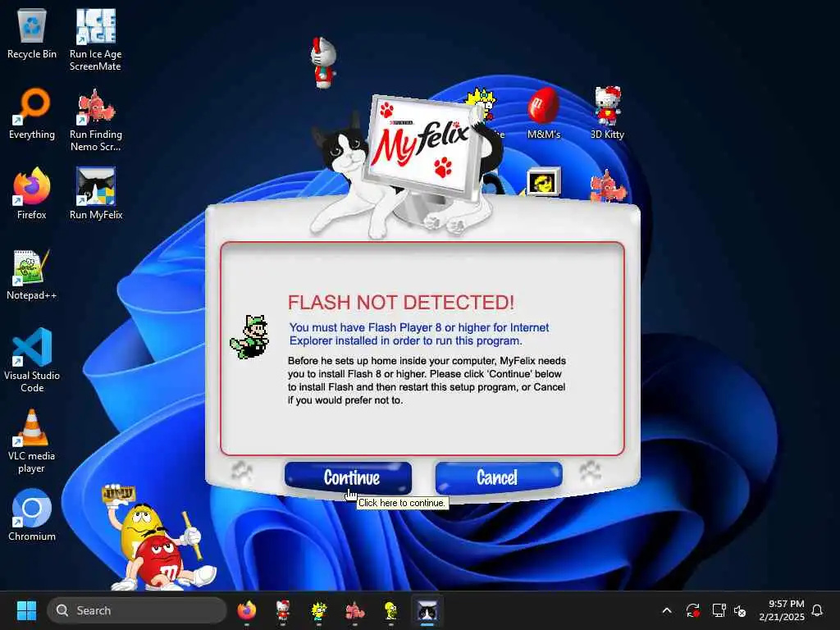The width and height of the screenshot is (840, 630).
Task: Click the yellow M&M screenmate character
Action: (140, 527)
